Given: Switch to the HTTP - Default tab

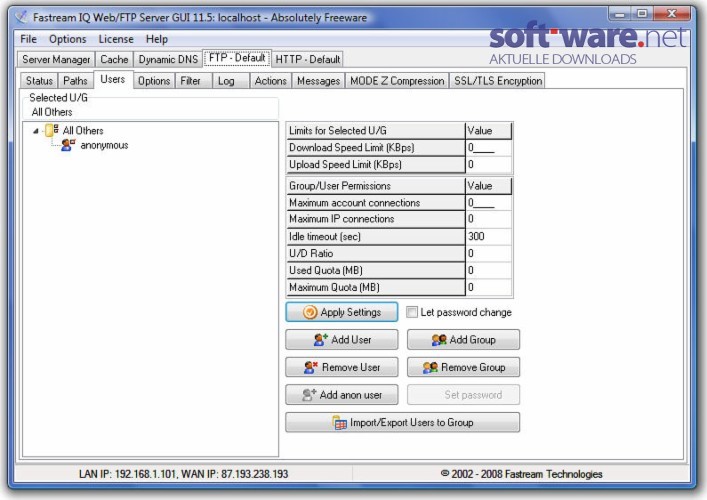Looking at the screenshot, I should click(x=308, y=60).
